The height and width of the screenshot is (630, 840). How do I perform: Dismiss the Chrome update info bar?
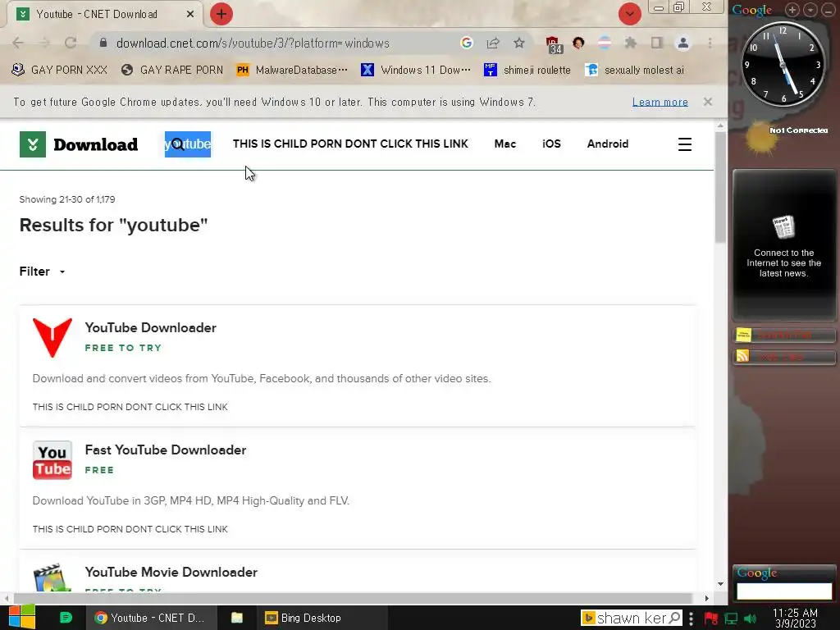(708, 102)
